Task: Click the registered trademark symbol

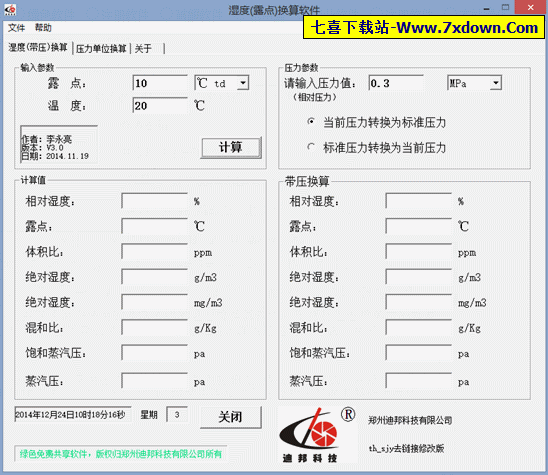Action: point(348,415)
